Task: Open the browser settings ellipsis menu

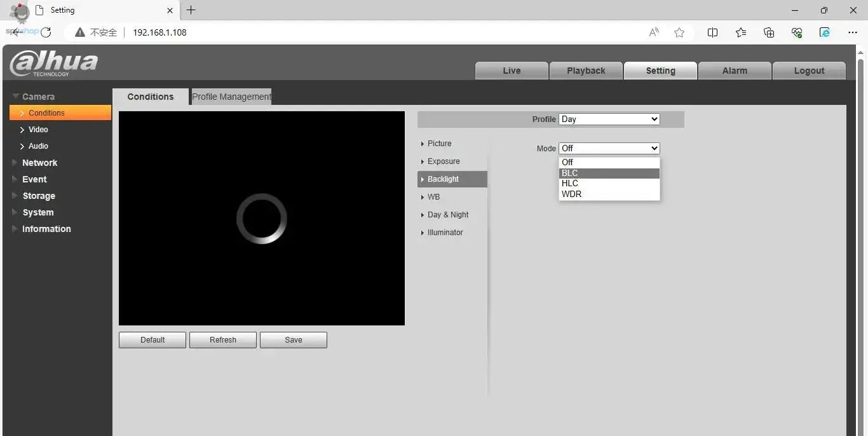Action: (853, 32)
